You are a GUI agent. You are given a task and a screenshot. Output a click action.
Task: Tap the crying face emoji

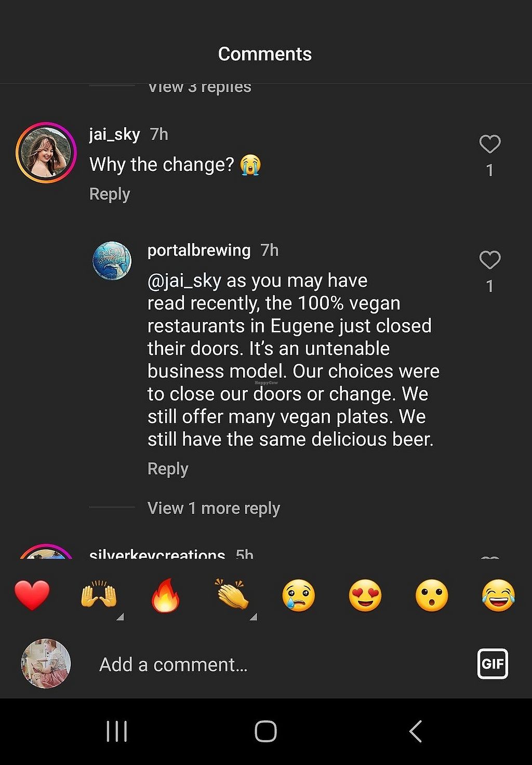point(299,595)
